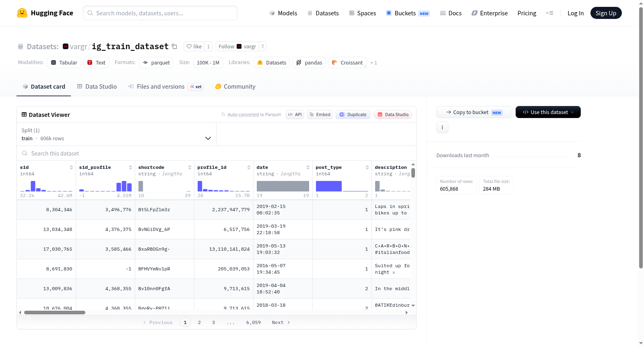Expand the Split train dropdown
Screen dimensions: 644x347
click(x=116, y=134)
